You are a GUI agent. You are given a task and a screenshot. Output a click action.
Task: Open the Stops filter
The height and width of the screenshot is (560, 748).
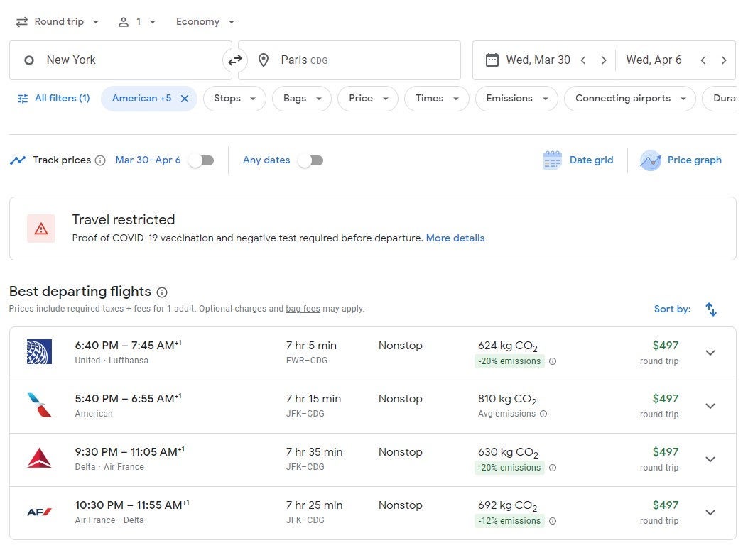tap(234, 99)
